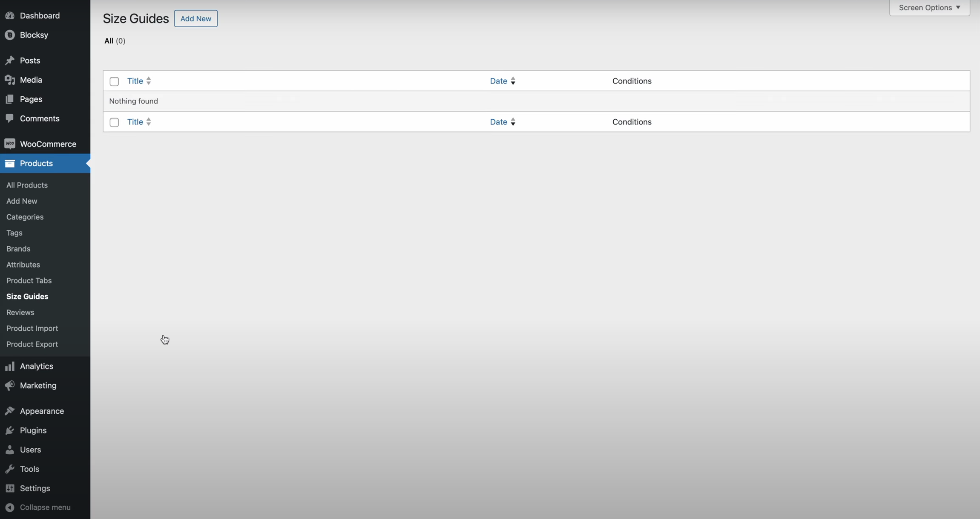Image resolution: width=980 pixels, height=519 pixels.
Task: Click the Dashboard gauge icon
Action: pyautogui.click(x=10, y=16)
